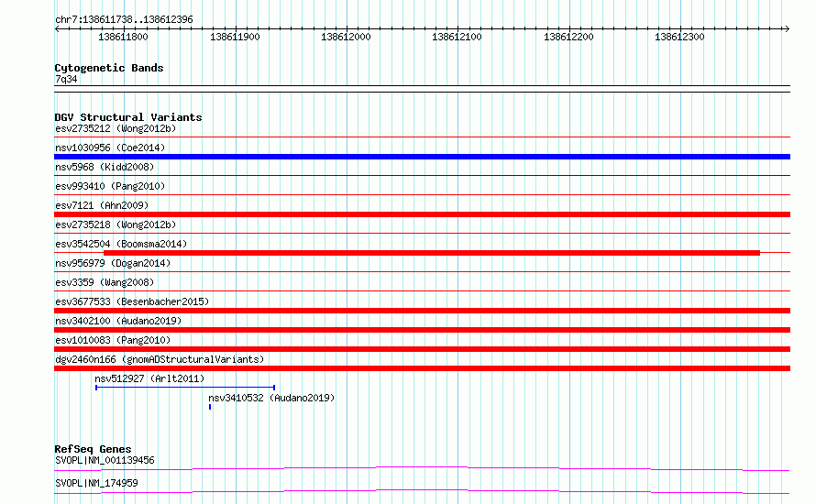Click the esv7121 (Ahn2009) label text

click(102, 205)
